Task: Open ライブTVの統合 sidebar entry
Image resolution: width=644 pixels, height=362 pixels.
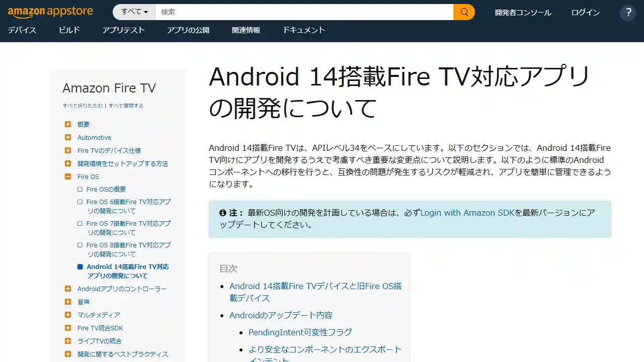Action: click(100, 341)
